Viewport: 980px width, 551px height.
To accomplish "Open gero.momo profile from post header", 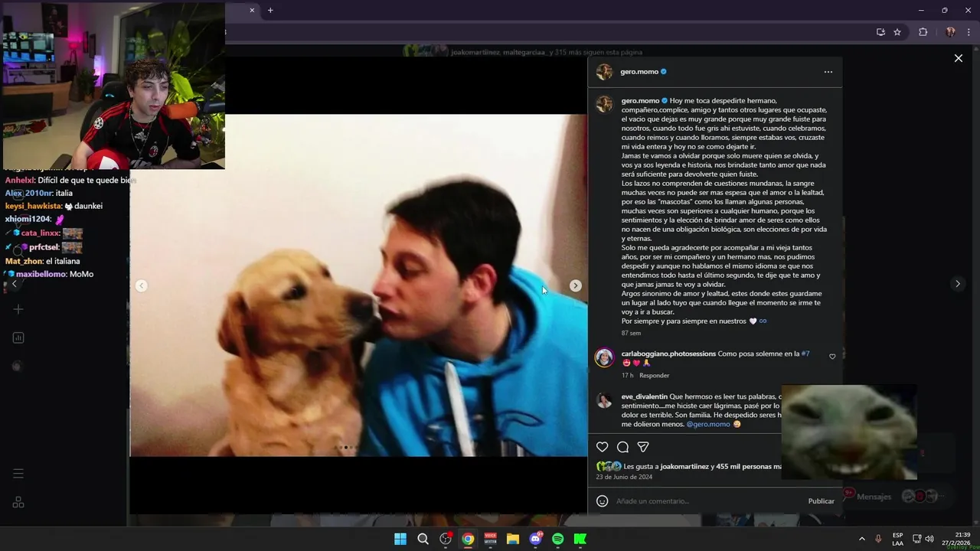I will tap(639, 72).
